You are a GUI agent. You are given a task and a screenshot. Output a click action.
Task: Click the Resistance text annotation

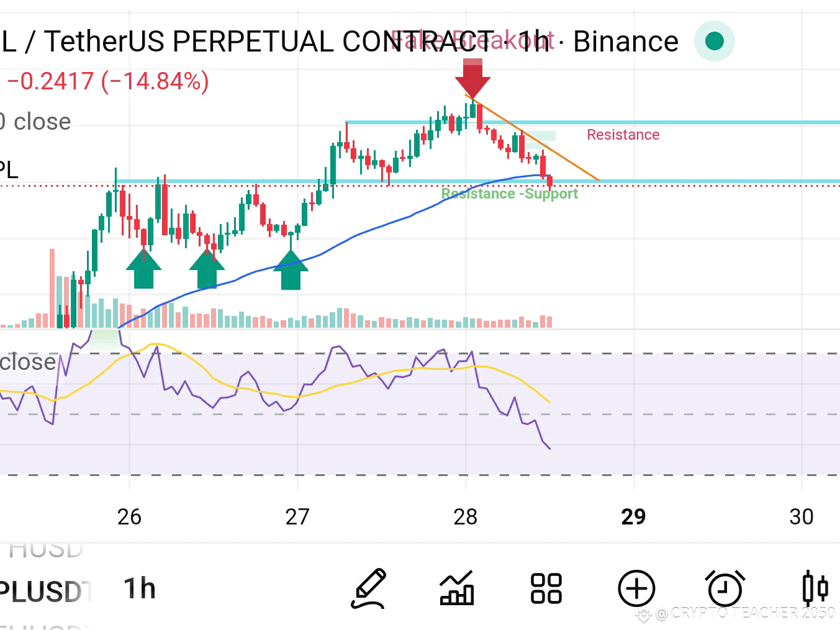pyautogui.click(x=623, y=134)
